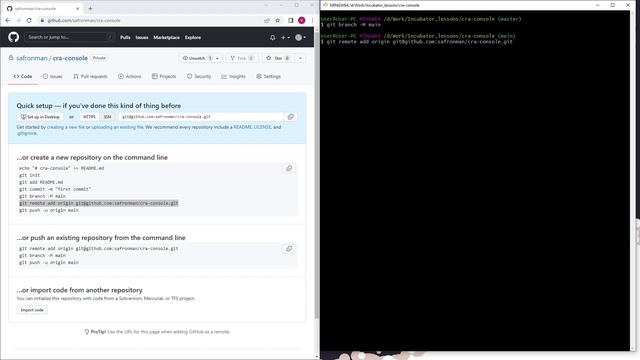Image resolution: width=640 pixels, height=360 pixels.
Task: Open the GitHub home logo
Action: click(x=13, y=37)
